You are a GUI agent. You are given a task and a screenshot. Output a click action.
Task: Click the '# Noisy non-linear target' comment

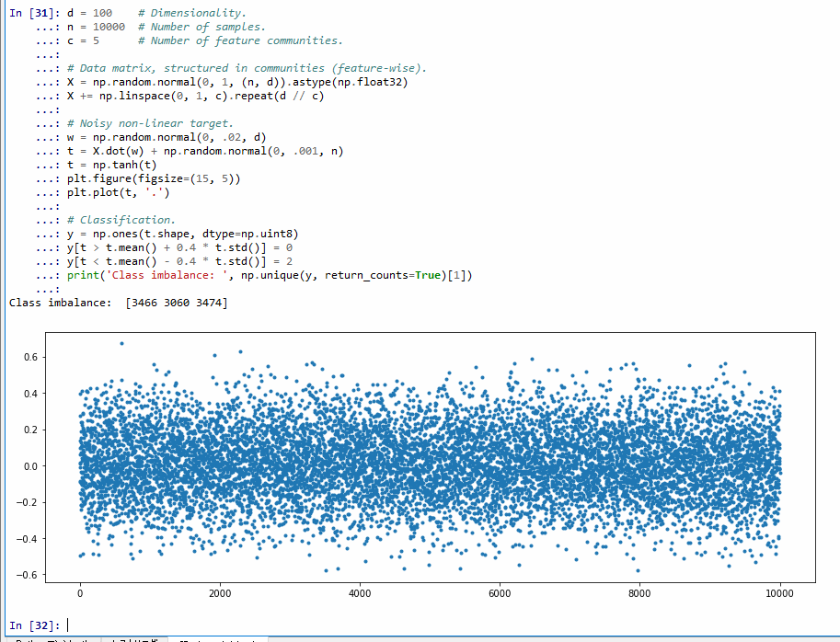click(156, 123)
